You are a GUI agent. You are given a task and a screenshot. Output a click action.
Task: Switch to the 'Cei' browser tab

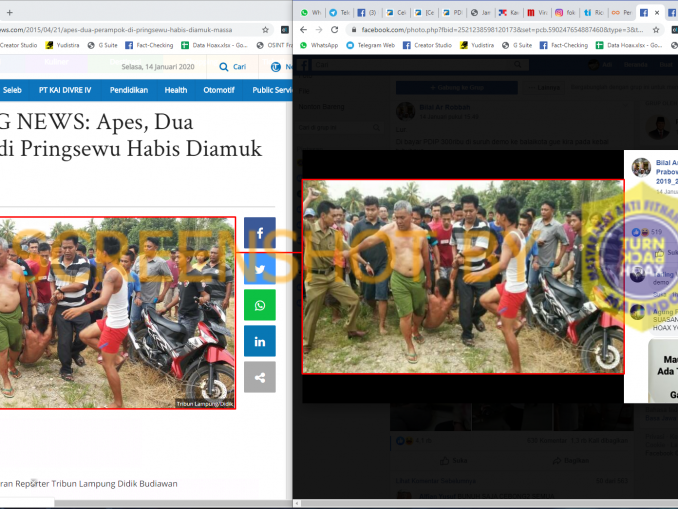click(396, 13)
